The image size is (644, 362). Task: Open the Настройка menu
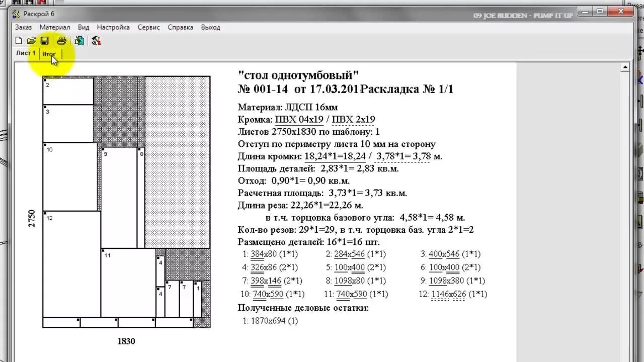113,27
